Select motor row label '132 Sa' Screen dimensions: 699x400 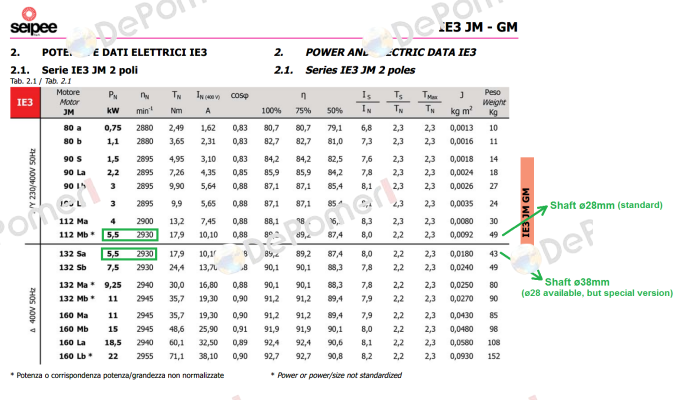[x=73, y=254]
